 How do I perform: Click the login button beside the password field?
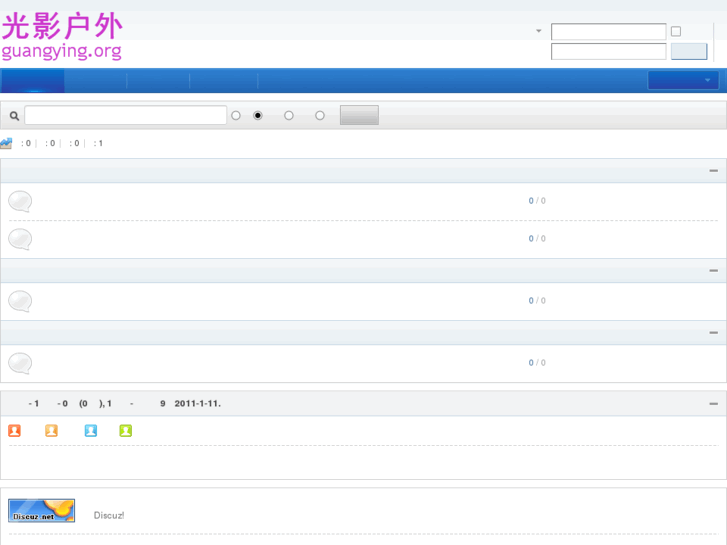pyautogui.click(x=689, y=51)
